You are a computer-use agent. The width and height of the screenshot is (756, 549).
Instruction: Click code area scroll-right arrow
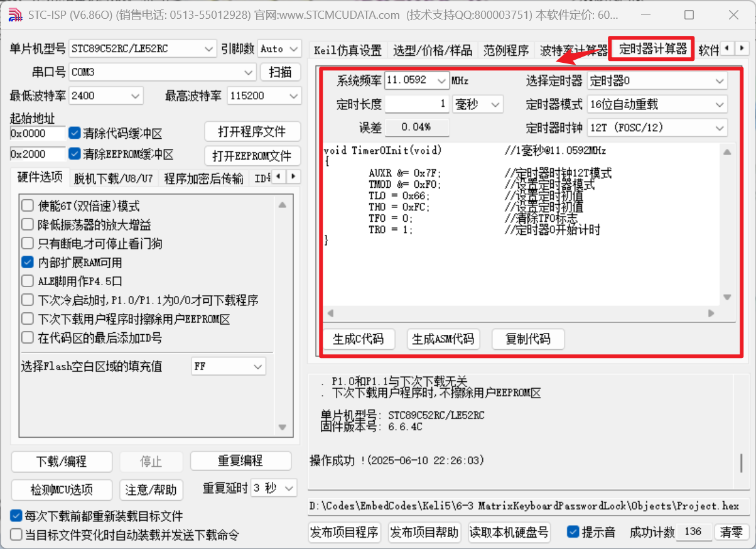(x=711, y=313)
